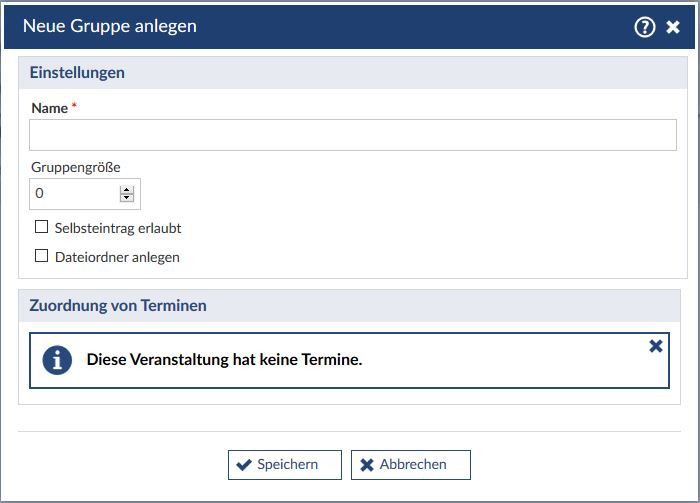
Task: Enable the Selbsteintrag erlaubt checkbox
Action: pos(42,228)
